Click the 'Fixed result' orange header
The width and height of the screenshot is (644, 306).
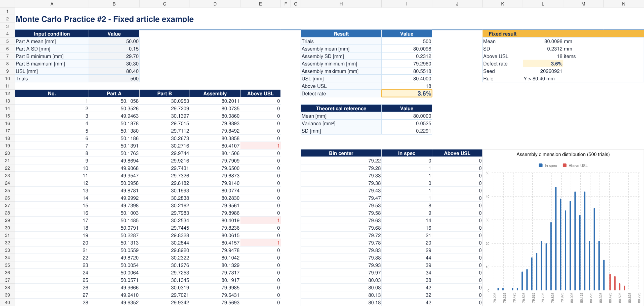(563, 34)
